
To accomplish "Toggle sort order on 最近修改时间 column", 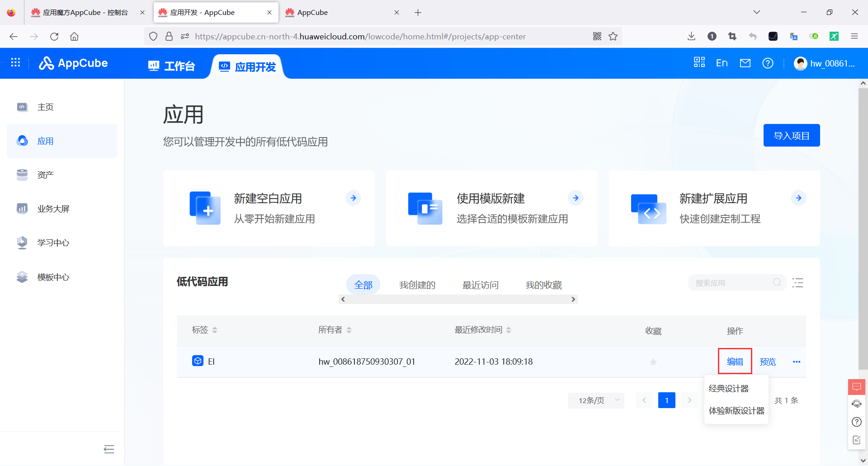I will (x=509, y=330).
